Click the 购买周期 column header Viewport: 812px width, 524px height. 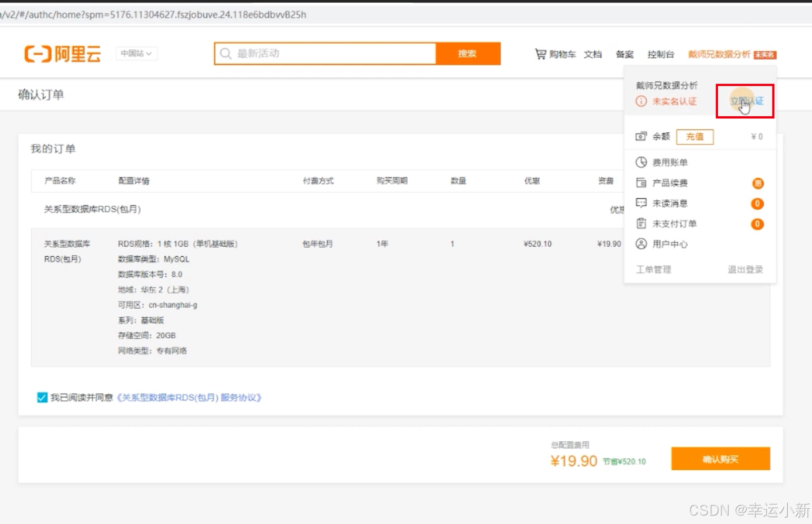pyautogui.click(x=392, y=181)
